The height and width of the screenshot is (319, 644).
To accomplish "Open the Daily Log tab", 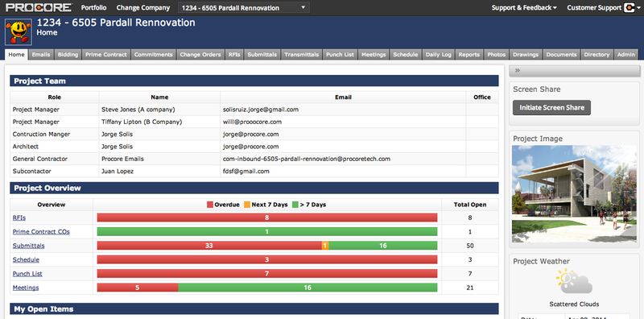I will click(438, 54).
